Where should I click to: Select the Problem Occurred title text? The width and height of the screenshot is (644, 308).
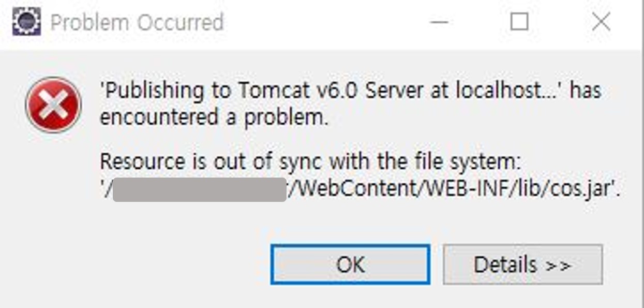(x=136, y=22)
